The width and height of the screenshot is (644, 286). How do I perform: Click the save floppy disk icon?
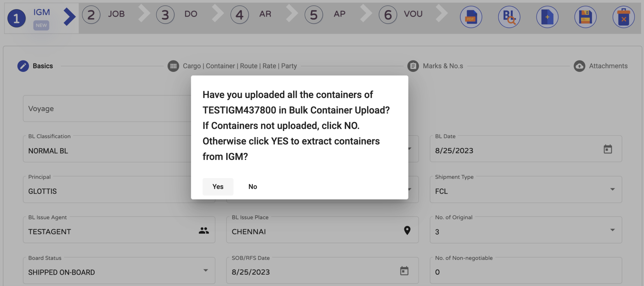click(x=585, y=17)
